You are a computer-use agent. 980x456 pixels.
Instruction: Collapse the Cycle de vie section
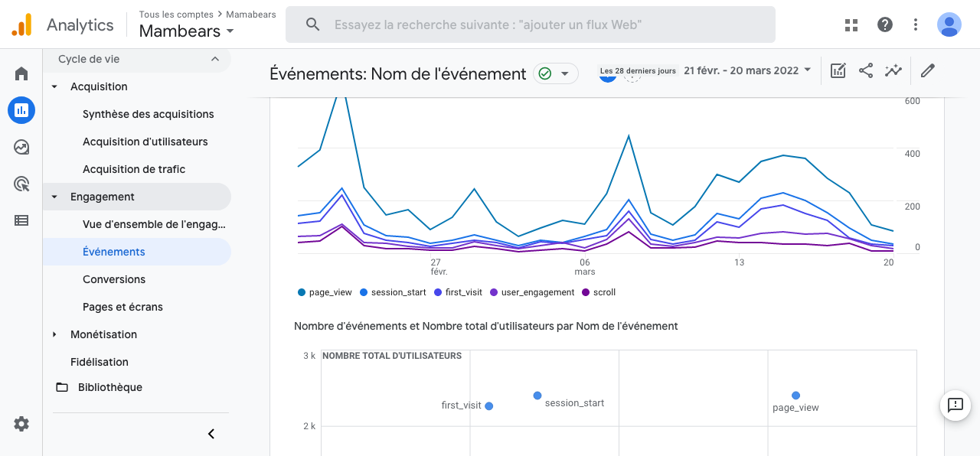tap(216, 59)
